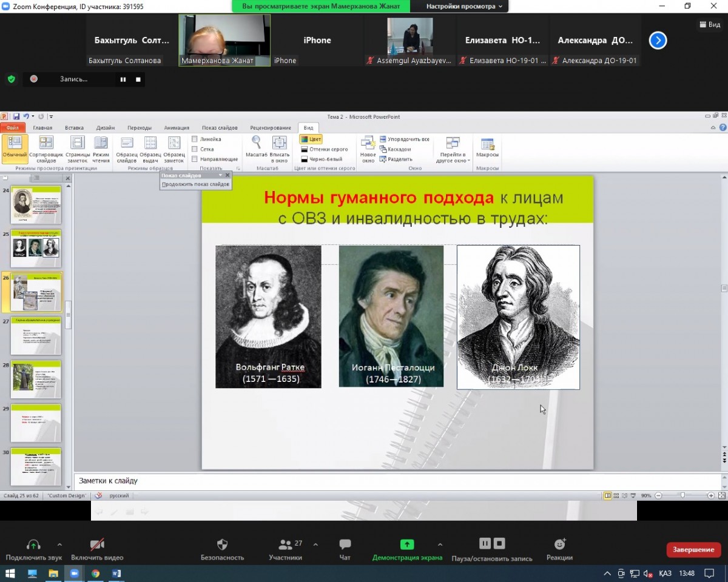Click the Slide Sorter view icon

[x=46, y=143]
